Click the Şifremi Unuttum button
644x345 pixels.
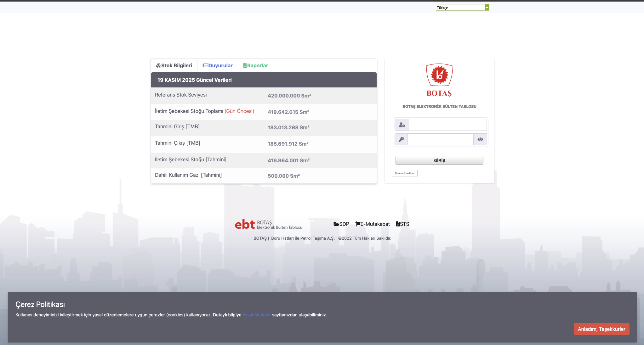pyautogui.click(x=405, y=173)
